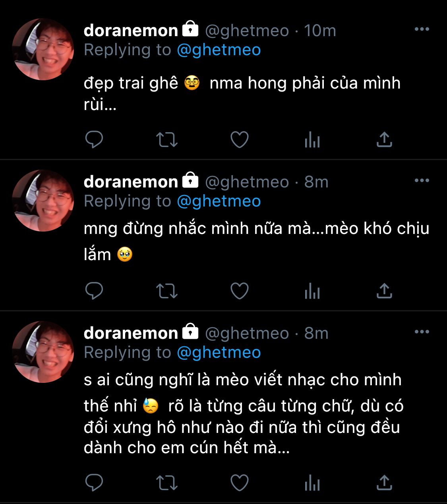447x504 pixels.
Task: Like the 'đẹp trai ghê' tweet
Action: point(240,139)
